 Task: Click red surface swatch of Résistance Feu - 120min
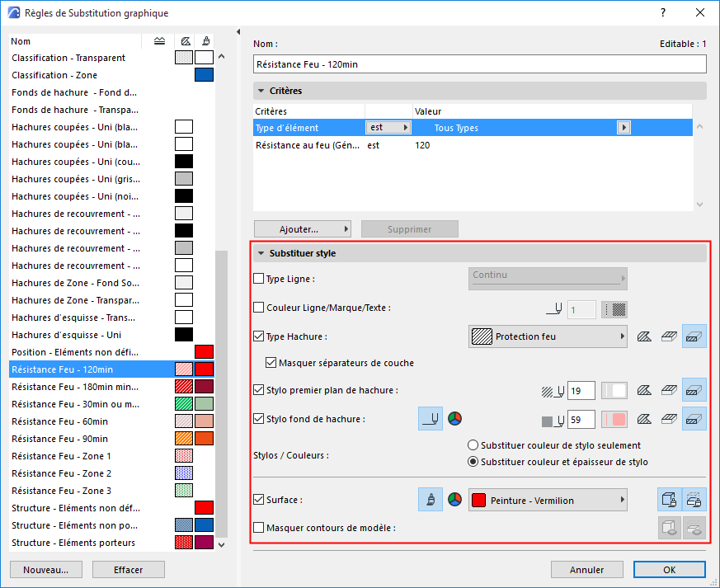pyautogui.click(x=205, y=369)
